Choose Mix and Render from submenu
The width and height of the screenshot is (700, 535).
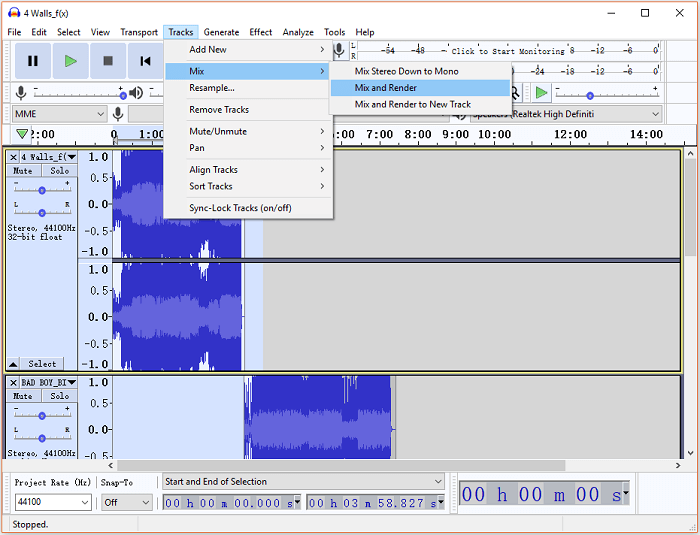386,88
